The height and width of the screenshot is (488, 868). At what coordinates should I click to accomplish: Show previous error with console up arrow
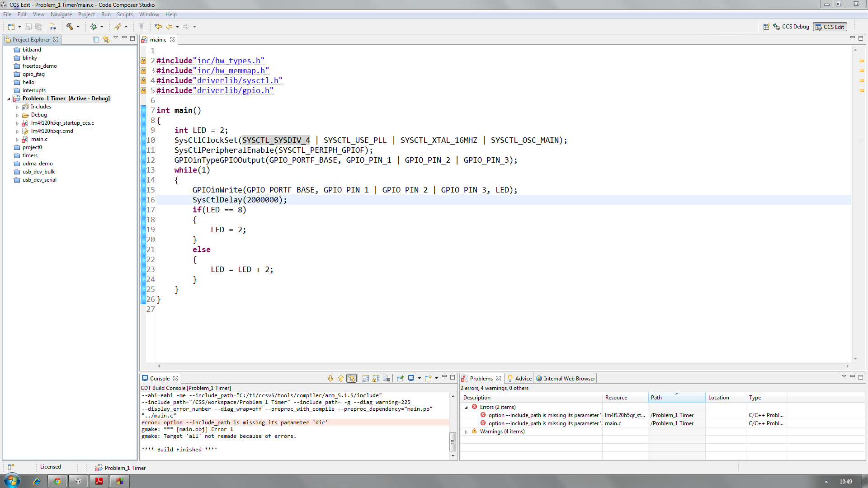tap(341, 378)
